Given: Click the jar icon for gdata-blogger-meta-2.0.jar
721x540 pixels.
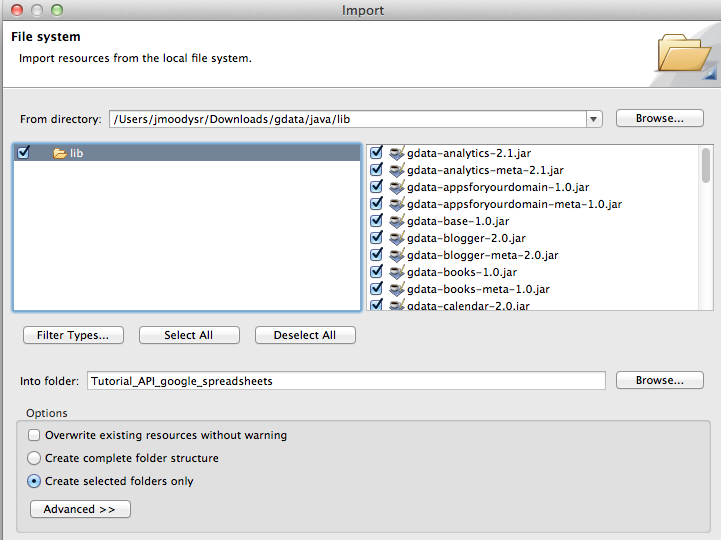Looking at the screenshot, I should [397, 255].
